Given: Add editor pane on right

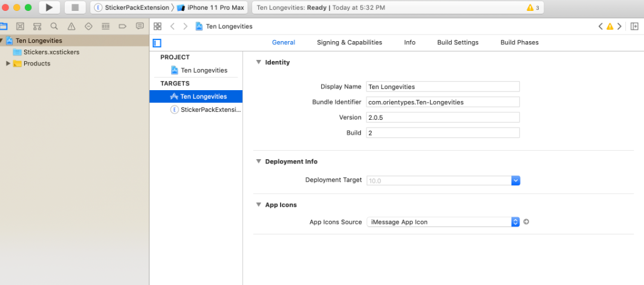Looking at the screenshot, I should [x=634, y=26].
